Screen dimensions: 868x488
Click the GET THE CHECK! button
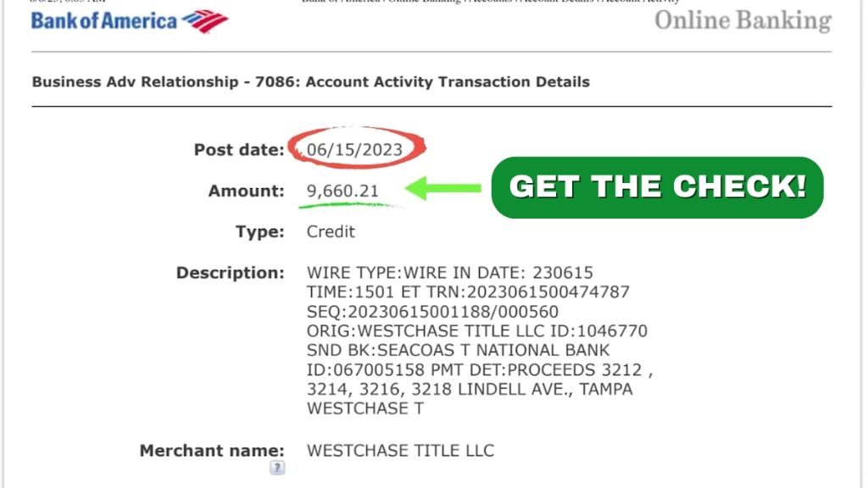(x=657, y=187)
